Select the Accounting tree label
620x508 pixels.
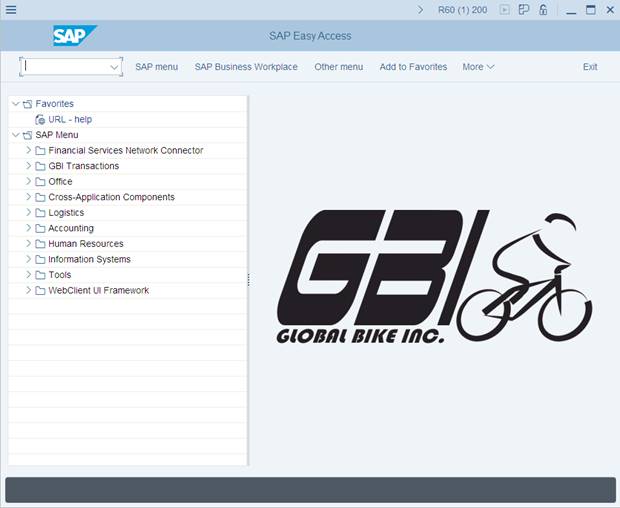pos(71,228)
